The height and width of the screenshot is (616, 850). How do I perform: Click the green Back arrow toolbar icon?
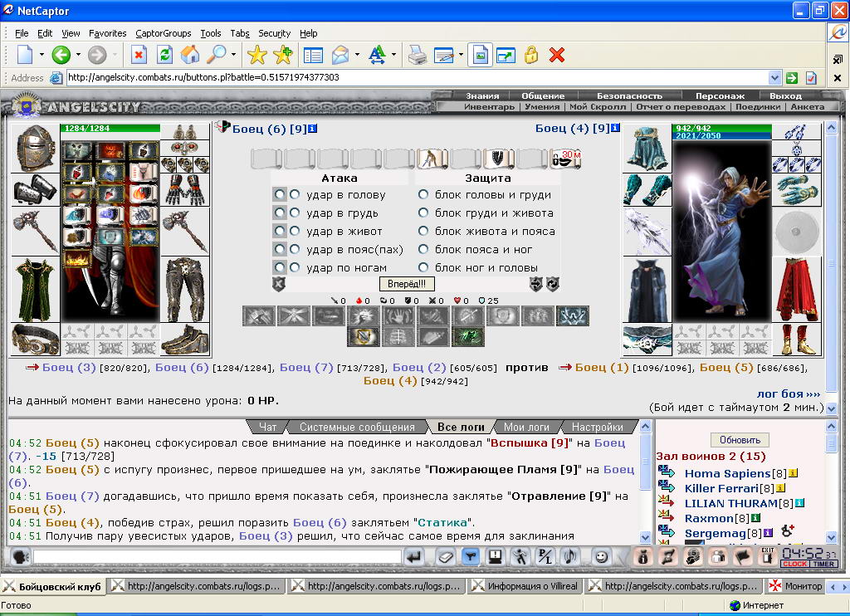pyautogui.click(x=61, y=55)
